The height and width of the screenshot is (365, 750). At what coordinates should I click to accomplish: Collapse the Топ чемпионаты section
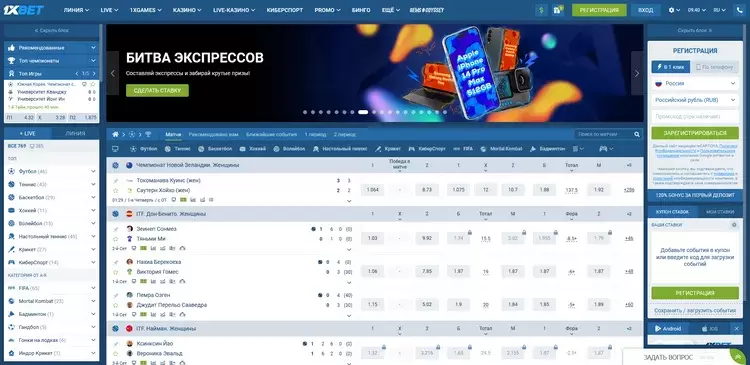click(52, 61)
